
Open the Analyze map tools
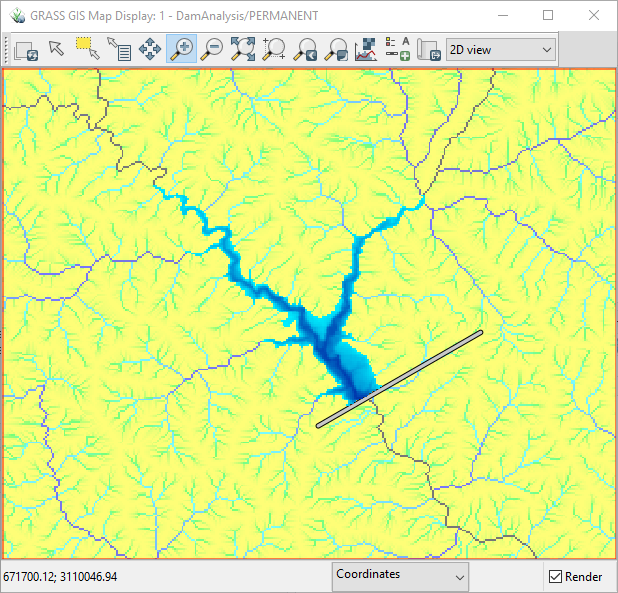pyautogui.click(x=366, y=48)
